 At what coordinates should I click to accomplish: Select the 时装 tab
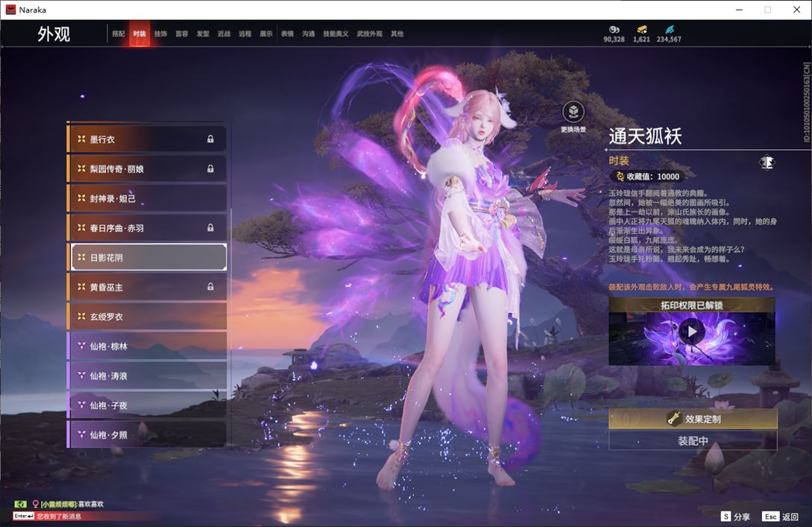(139, 34)
